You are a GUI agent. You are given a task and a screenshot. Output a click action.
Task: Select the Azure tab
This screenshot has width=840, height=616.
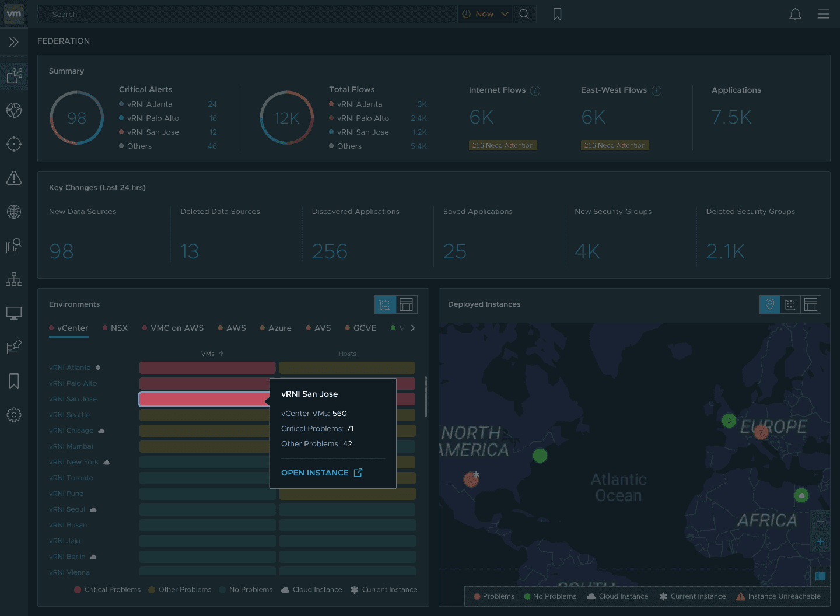coord(276,328)
